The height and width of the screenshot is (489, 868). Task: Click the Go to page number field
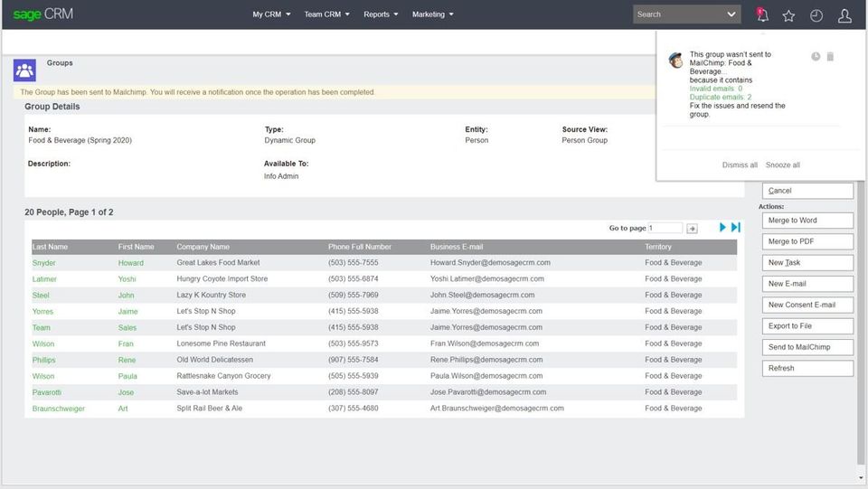pos(665,228)
